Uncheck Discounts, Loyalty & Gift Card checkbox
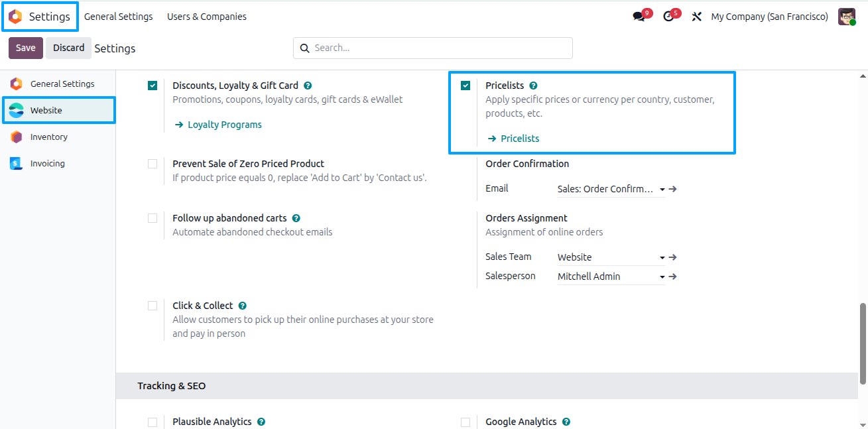This screenshot has height=429, width=868. click(x=153, y=86)
